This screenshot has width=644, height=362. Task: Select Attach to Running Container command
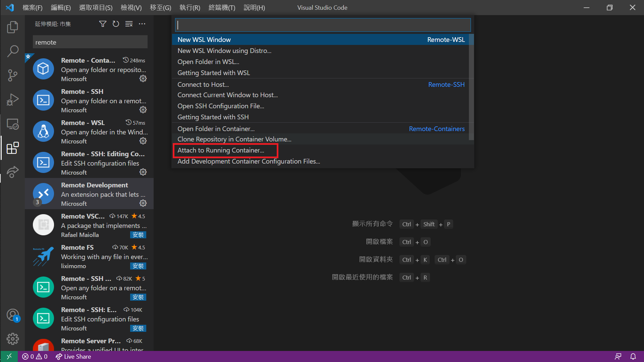(221, 150)
